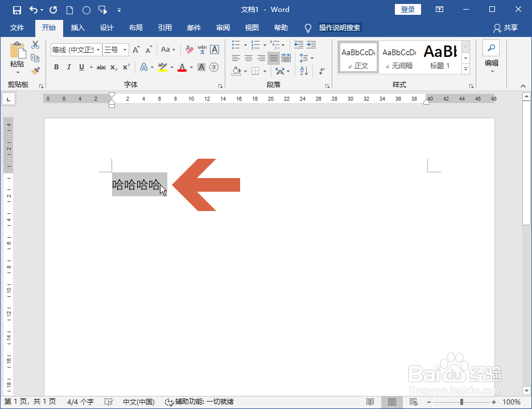Click the red font color swatch
This screenshot has width=532, height=409.
coord(182,67)
